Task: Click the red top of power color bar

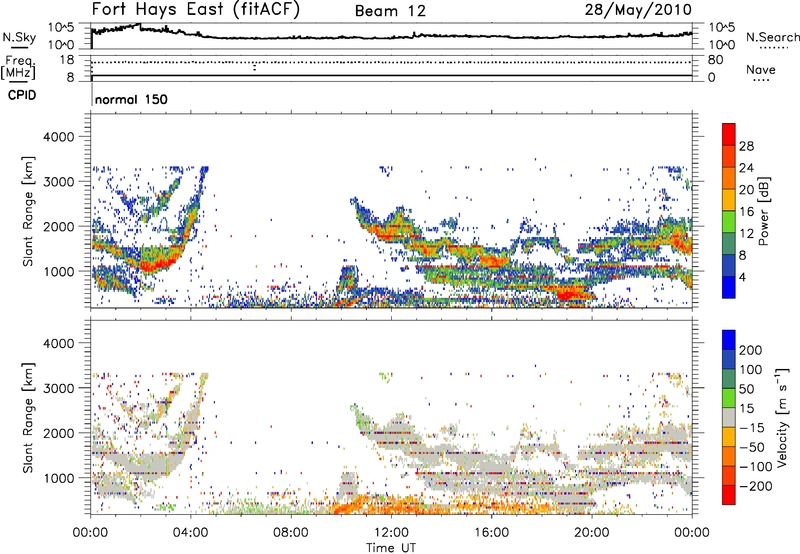Action: coord(729,133)
